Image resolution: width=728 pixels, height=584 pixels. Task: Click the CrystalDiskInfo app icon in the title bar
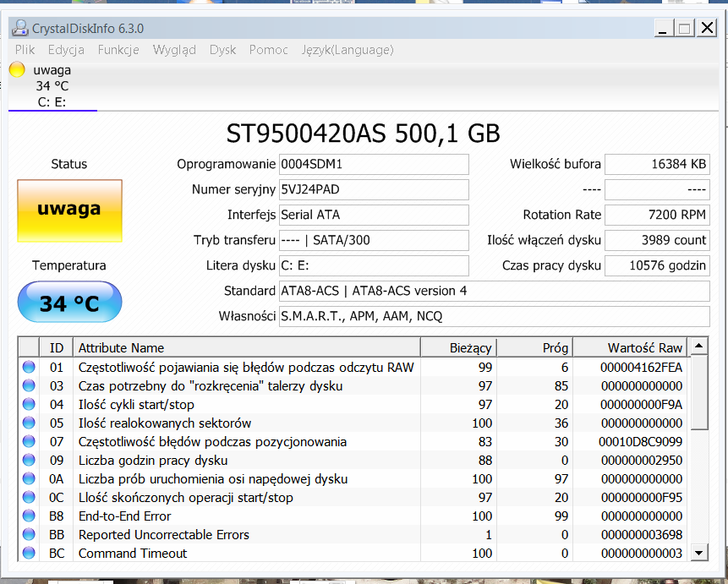pos(20,29)
